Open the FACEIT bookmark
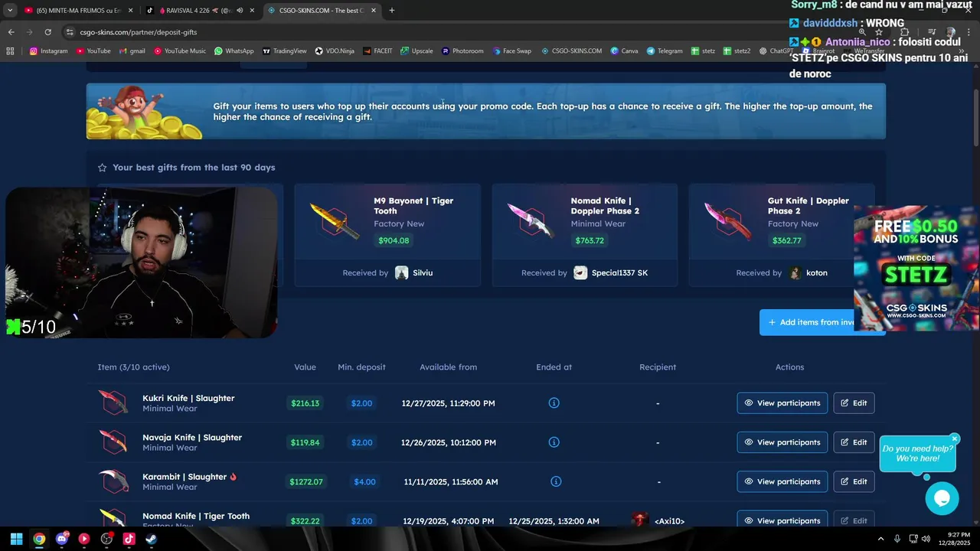This screenshot has width=980, height=551. click(377, 51)
